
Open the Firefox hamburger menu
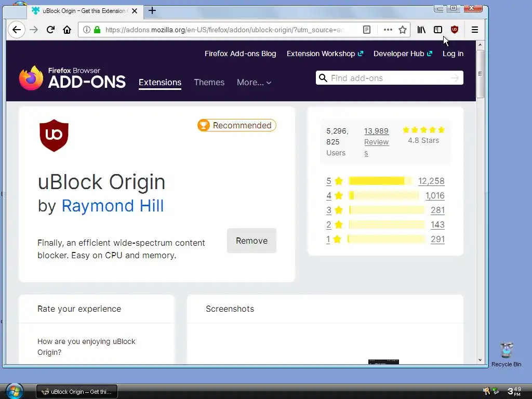point(475,30)
